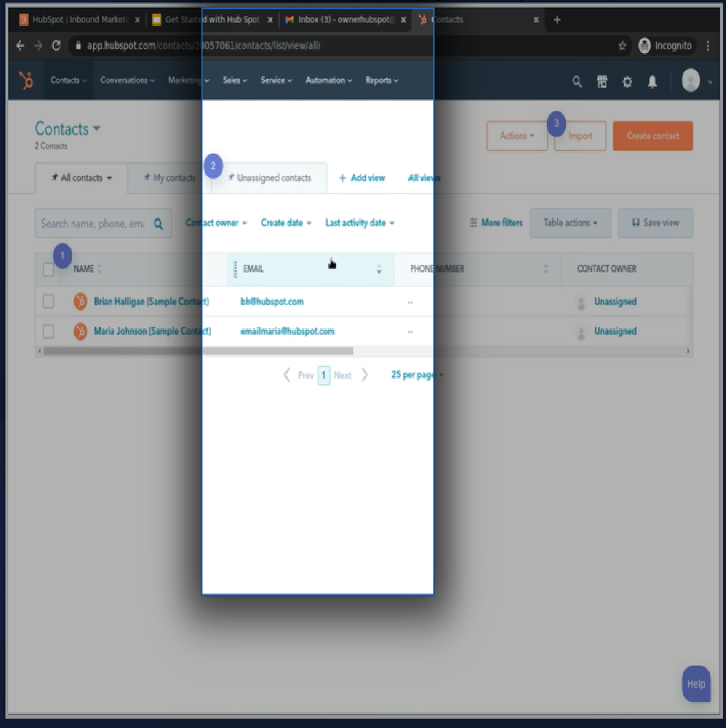Reload the page with refresh icon
The width and height of the screenshot is (728, 728).
[x=56, y=45]
